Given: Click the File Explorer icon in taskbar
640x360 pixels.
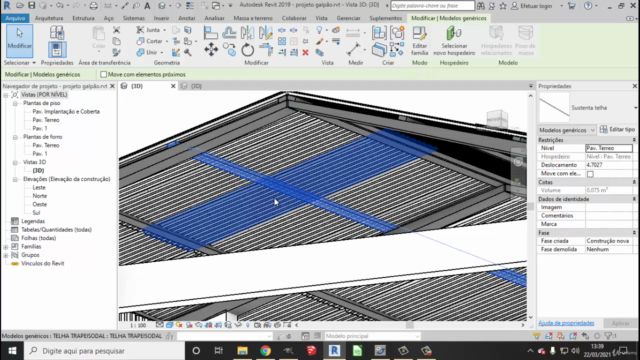Looking at the screenshot, I should pos(242,351).
